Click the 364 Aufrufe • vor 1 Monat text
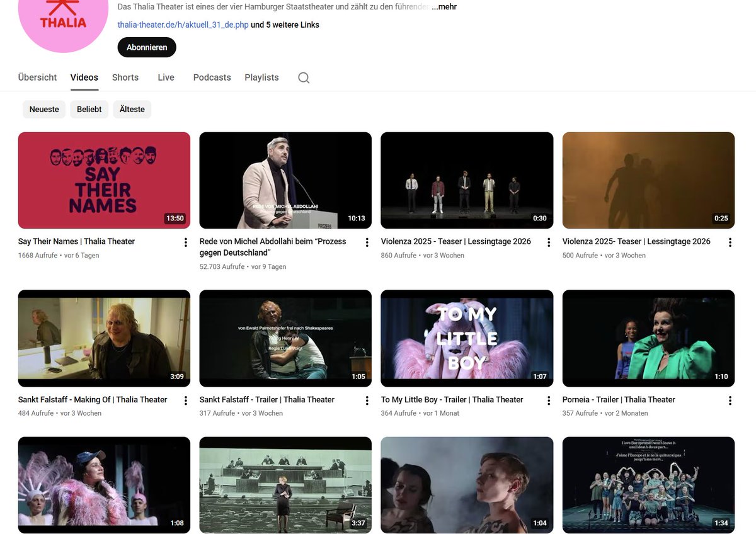The width and height of the screenshot is (756, 534). pos(420,414)
